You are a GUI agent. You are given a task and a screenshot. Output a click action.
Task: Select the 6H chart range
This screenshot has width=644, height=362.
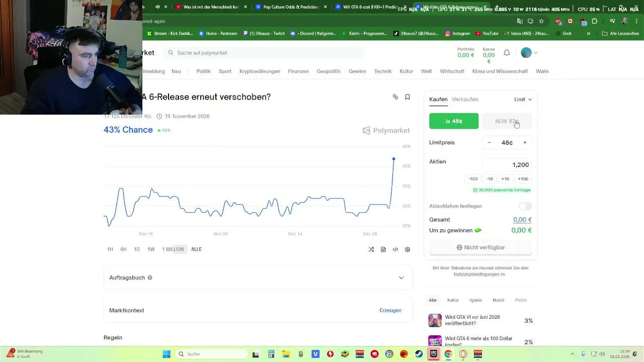123,249
